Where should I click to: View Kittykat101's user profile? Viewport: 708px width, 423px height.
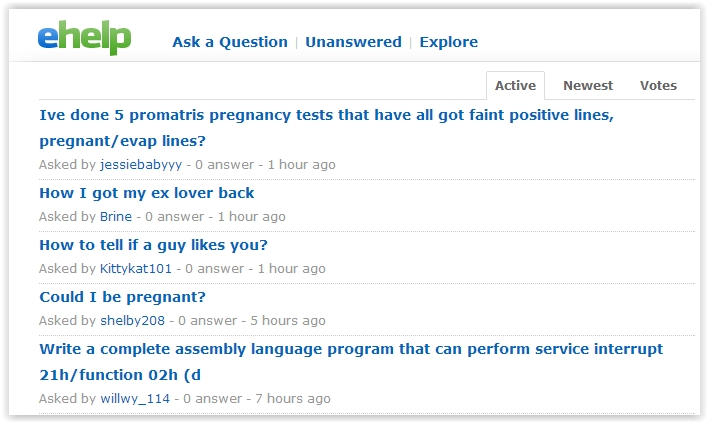(136, 268)
